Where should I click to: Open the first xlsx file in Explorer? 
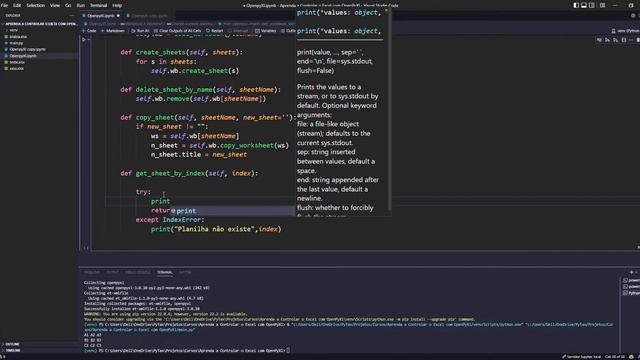pyautogui.click(x=18, y=37)
